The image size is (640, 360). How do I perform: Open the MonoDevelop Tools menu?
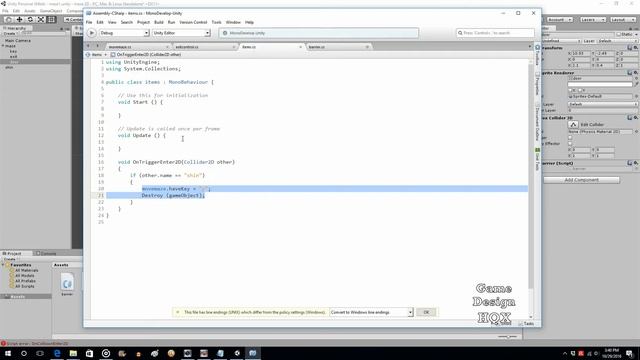216,22
